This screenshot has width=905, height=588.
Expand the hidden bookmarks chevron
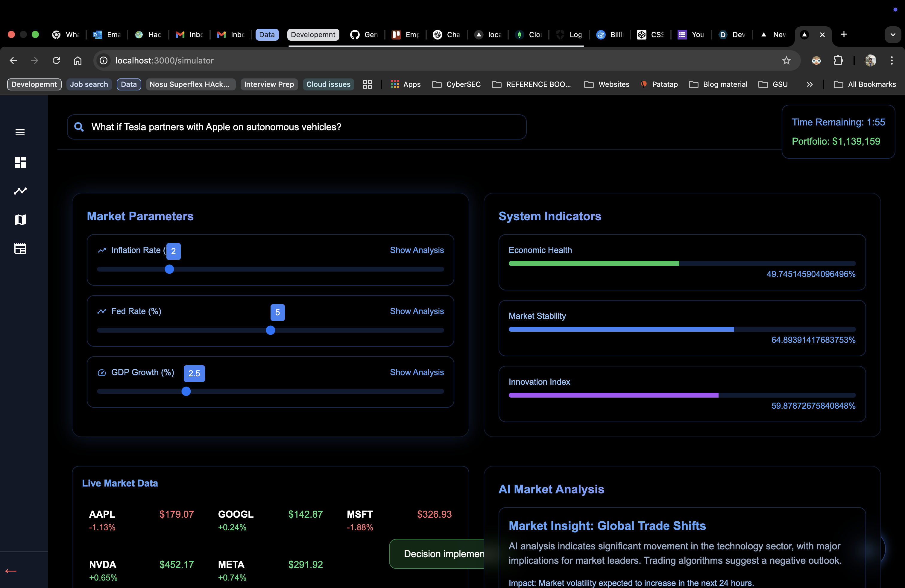[810, 84]
